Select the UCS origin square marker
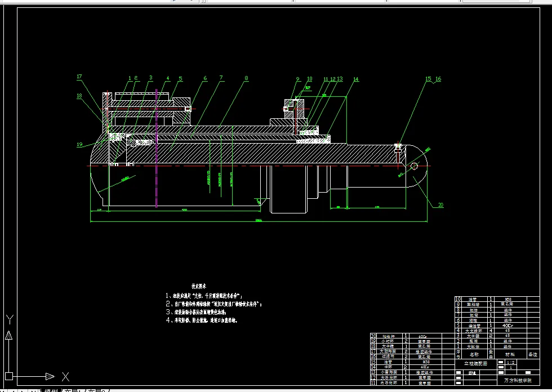 pos(9,376)
